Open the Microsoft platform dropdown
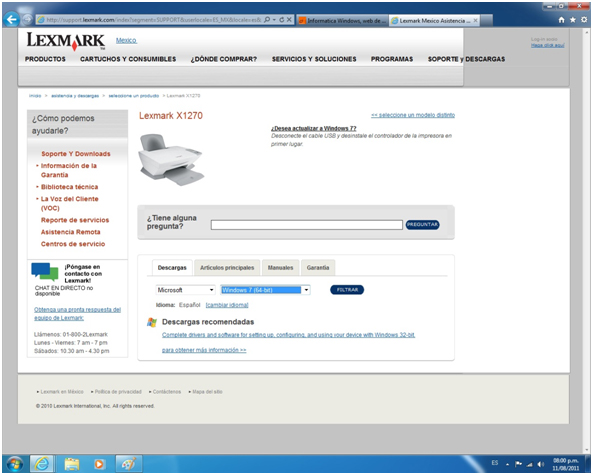593x475 pixels. [185, 290]
